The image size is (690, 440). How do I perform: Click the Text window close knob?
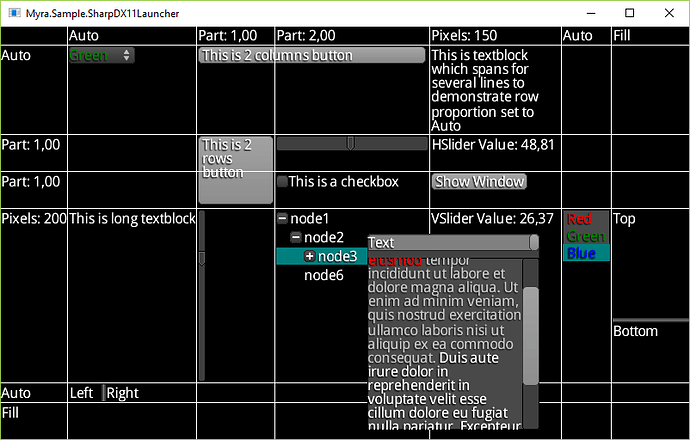click(x=534, y=242)
